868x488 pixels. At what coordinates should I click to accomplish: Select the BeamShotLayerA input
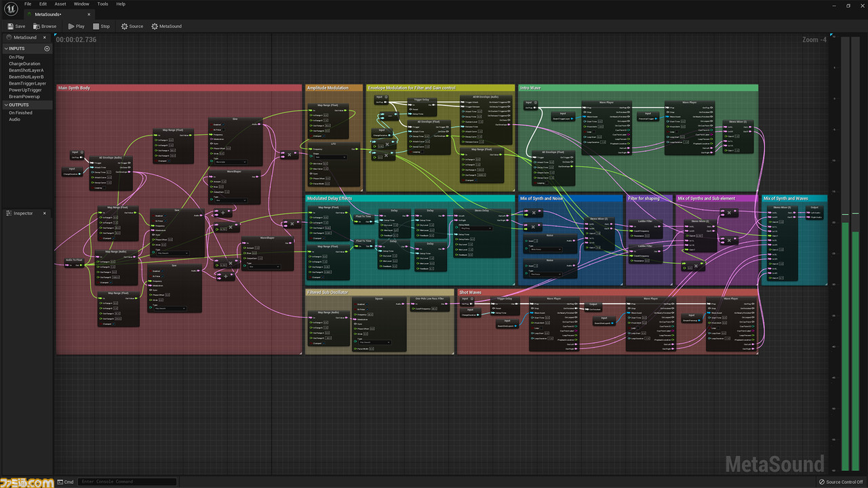click(26, 70)
